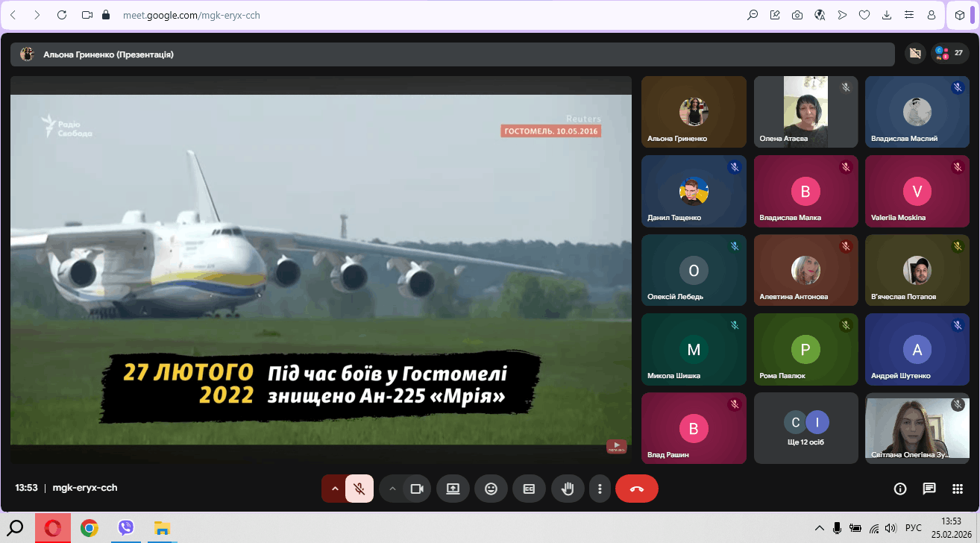
Task: Leave the call with red hang-up button
Action: tap(637, 489)
